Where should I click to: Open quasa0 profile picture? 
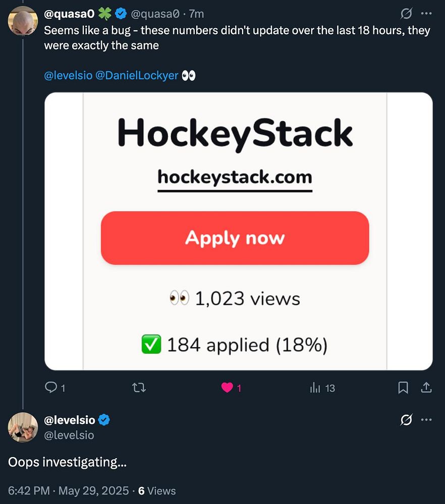[x=23, y=21]
